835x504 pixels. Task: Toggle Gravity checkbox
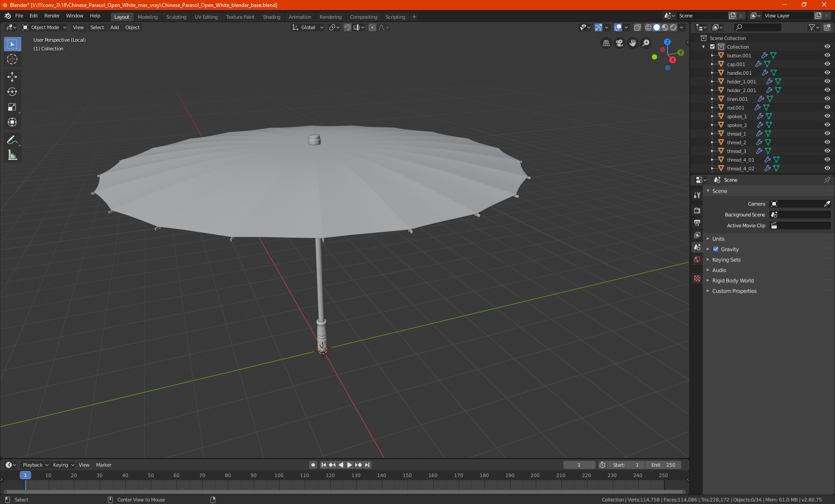click(716, 249)
